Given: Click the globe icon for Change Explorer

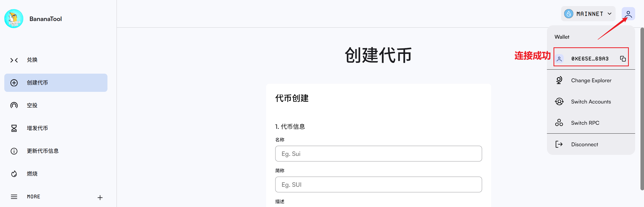Looking at the screenshot, I should point(559,80).
